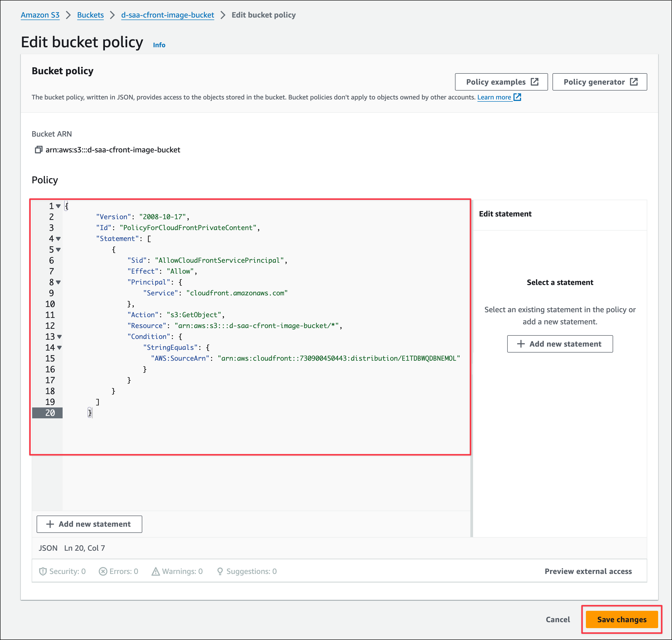Screen dimensions: 672x640
Task: Open d-saa-cfront-image-bucket breadcrumb
Action: tap(168, 15)
